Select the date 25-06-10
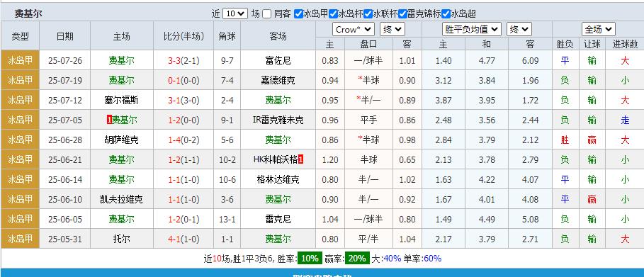Screen dimensions: 644x277 click(65, 199)
